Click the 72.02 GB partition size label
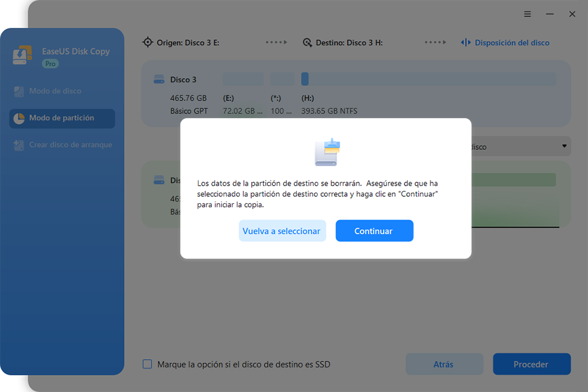Viewport: 588px width, 392px height. (243, 111)
